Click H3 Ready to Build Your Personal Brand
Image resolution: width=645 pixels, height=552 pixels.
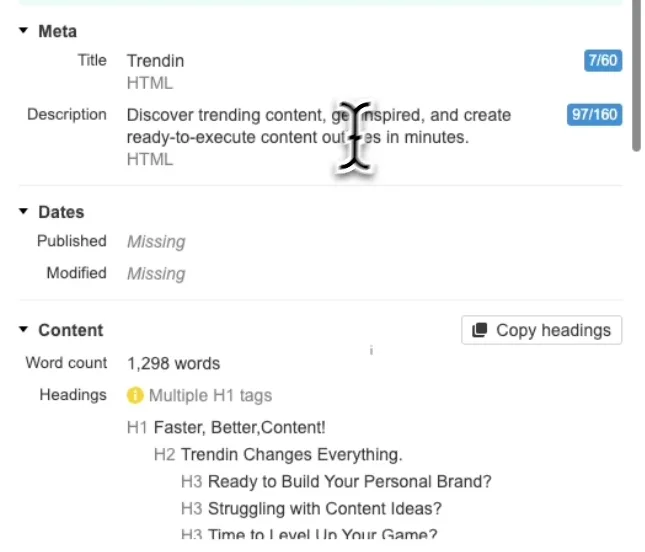[x=336, y=482]
